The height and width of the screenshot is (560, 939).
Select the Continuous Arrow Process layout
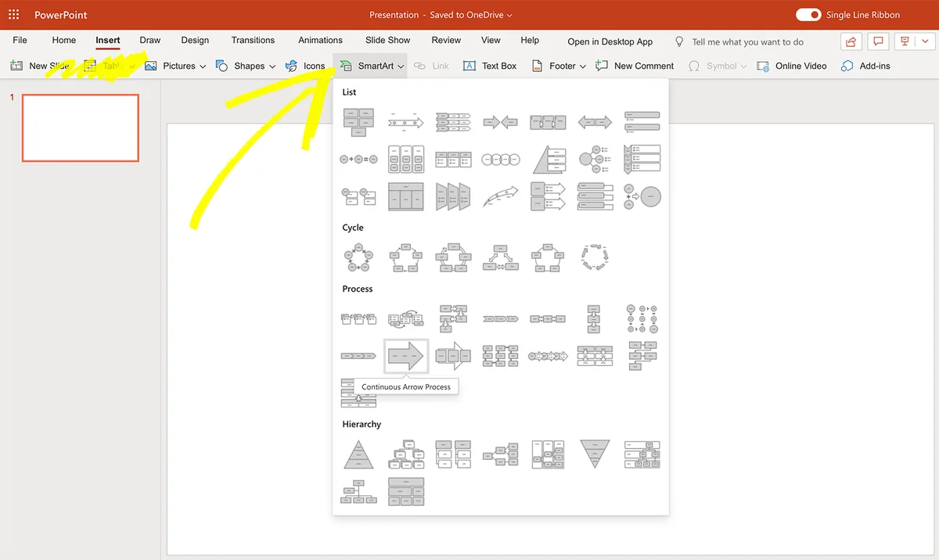406,357
